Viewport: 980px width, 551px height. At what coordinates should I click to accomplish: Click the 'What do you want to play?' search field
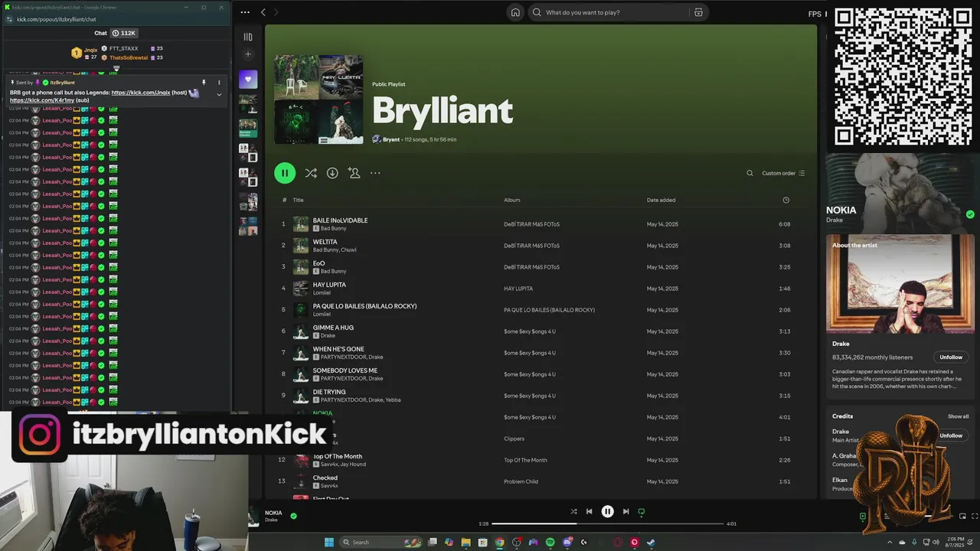tap(609, 12)
